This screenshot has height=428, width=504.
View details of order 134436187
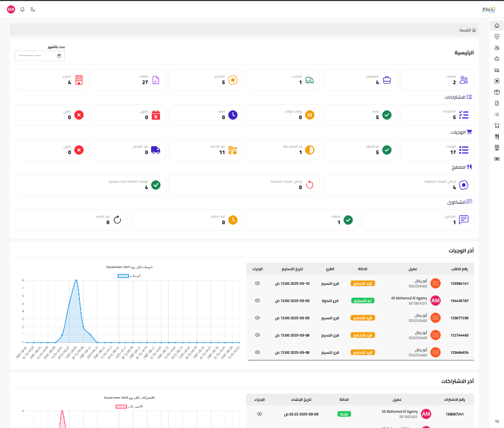(257, 300)
